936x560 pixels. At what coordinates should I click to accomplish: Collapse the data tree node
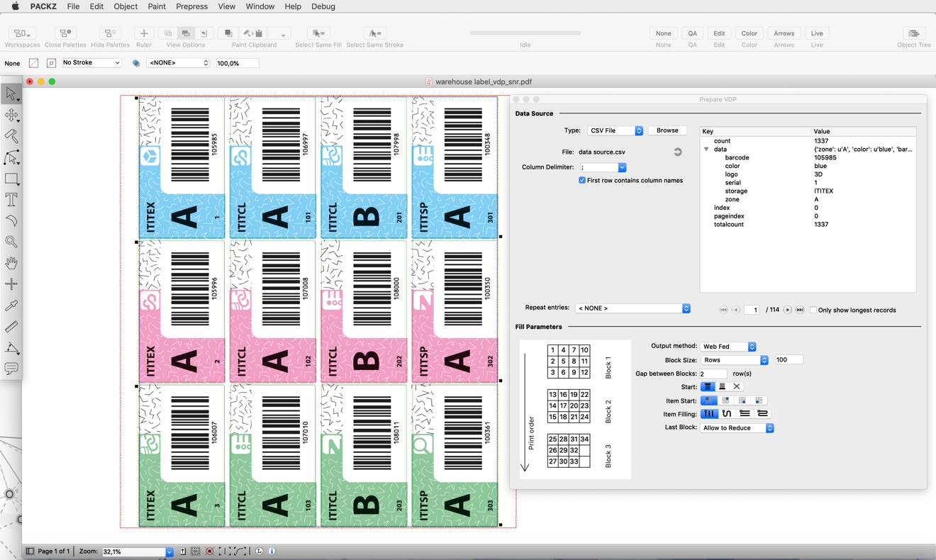706,150
